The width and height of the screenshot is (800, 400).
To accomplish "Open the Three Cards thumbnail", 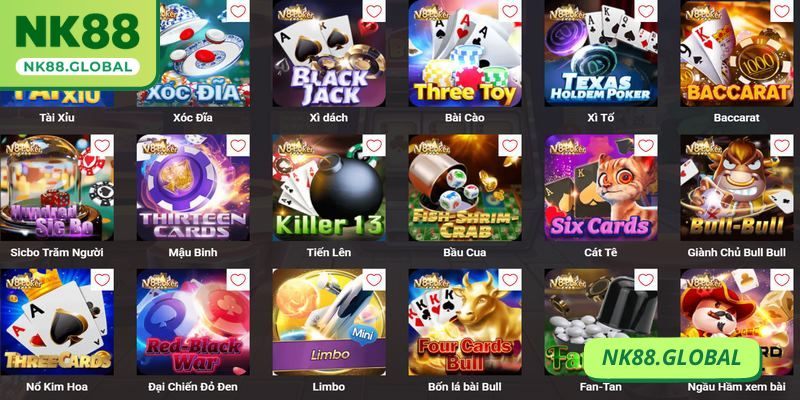I will (57, 322).
